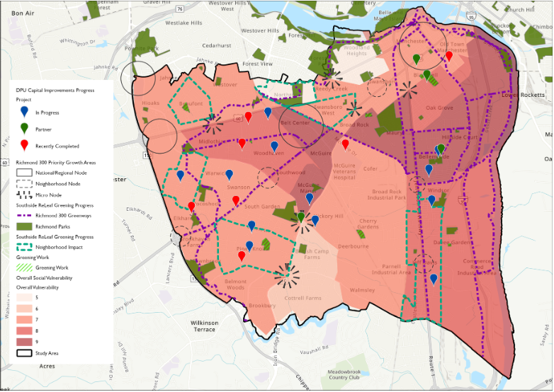554x392 pixels.
Task: Click the red pin near Old Town Manchester
Action: 449,56
